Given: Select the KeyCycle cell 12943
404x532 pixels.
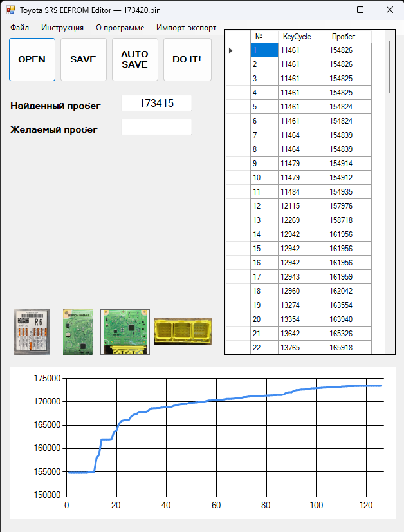Looking at the screenshot, I should pos(302,277).
